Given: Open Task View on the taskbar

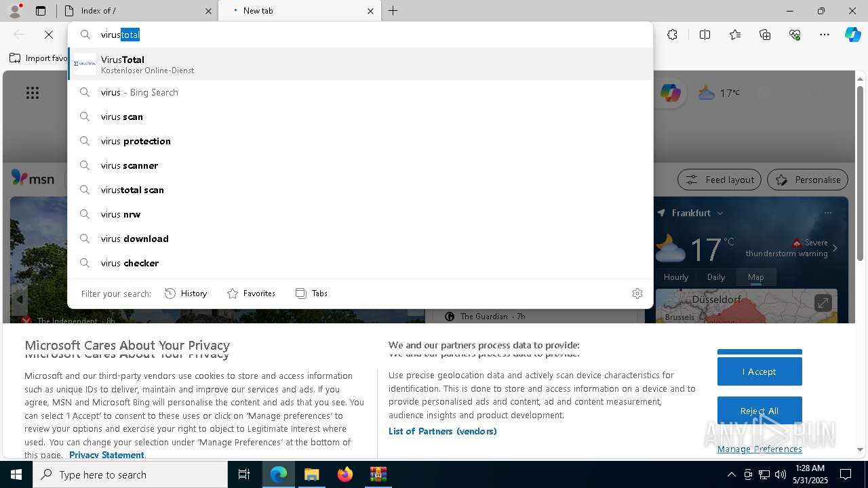Looking at the screenshot, I should pos(244,474).
